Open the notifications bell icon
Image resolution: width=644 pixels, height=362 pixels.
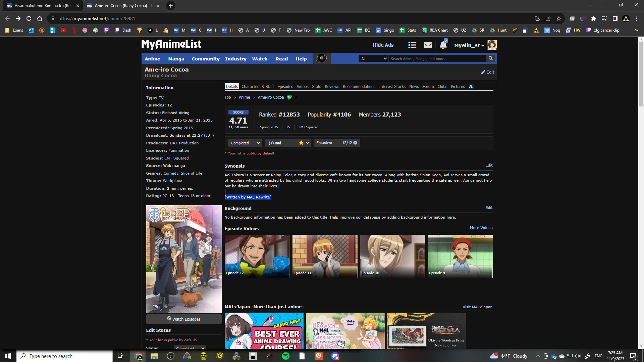click(443, 45)
